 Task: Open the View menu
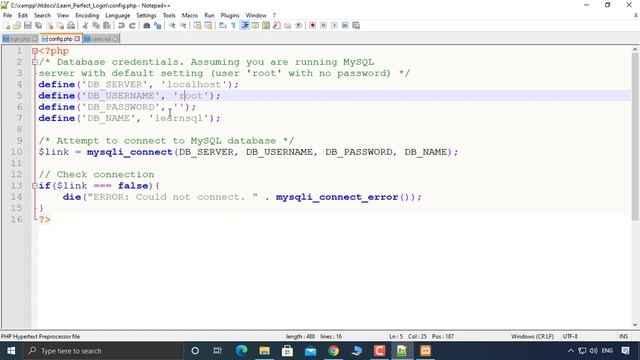pyautogui.click(x=63, y=15)
